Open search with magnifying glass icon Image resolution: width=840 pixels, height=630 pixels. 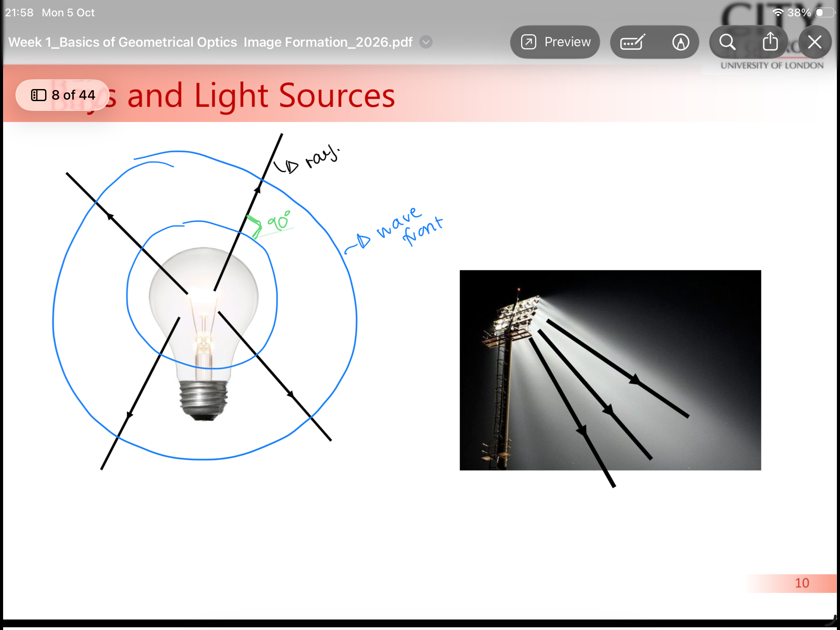(727, 42)
